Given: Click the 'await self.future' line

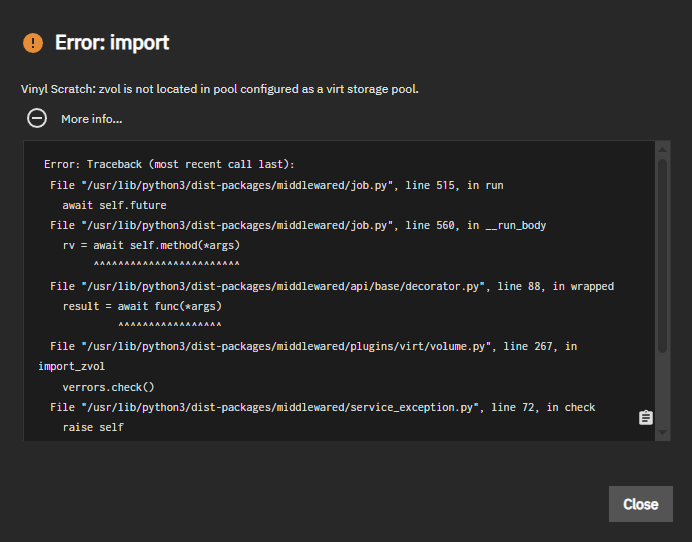Looking at the screenshot, I should pyautogui.click(x=114, y=205).
